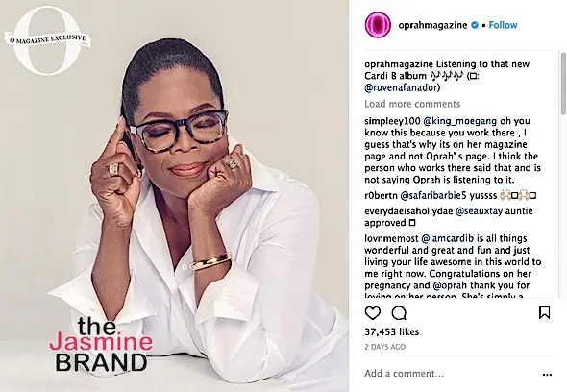The height and width of the screenshot is (392, 567).
Task: View the 37,453 likes list
Action: click(x=392, y=332)
